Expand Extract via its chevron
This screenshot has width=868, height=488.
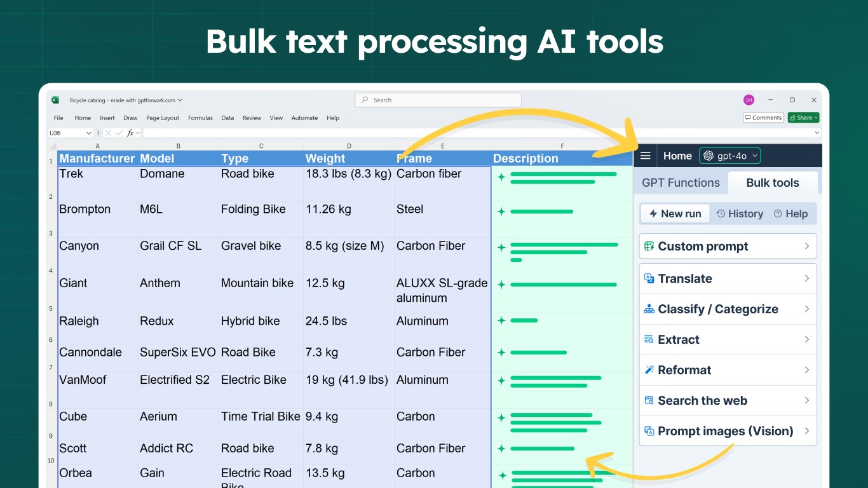[x=807, y=339]
